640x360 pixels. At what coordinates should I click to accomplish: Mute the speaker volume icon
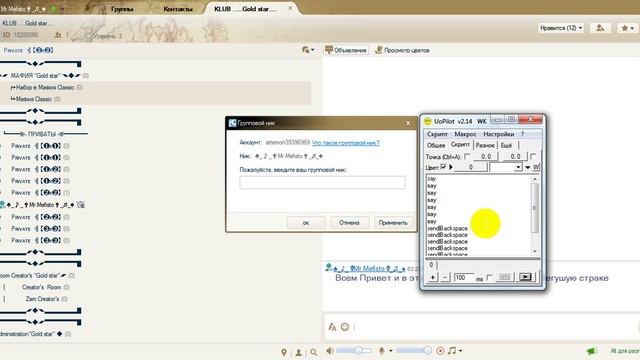tap(330, 351)
